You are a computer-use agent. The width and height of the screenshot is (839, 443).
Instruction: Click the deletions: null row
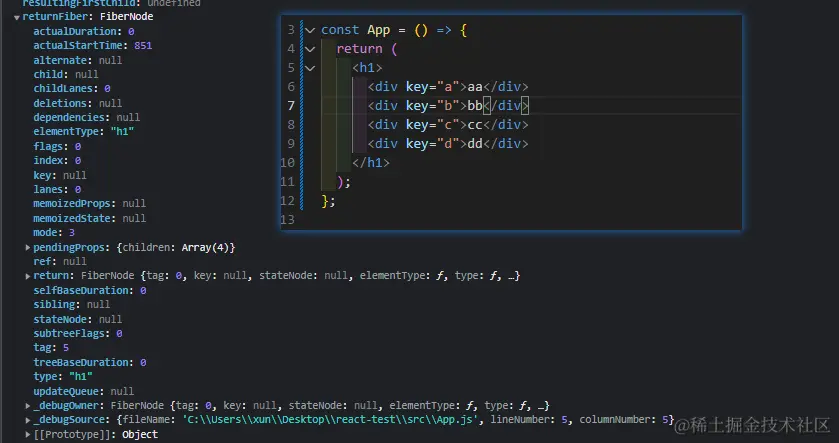tap(78, 103)
